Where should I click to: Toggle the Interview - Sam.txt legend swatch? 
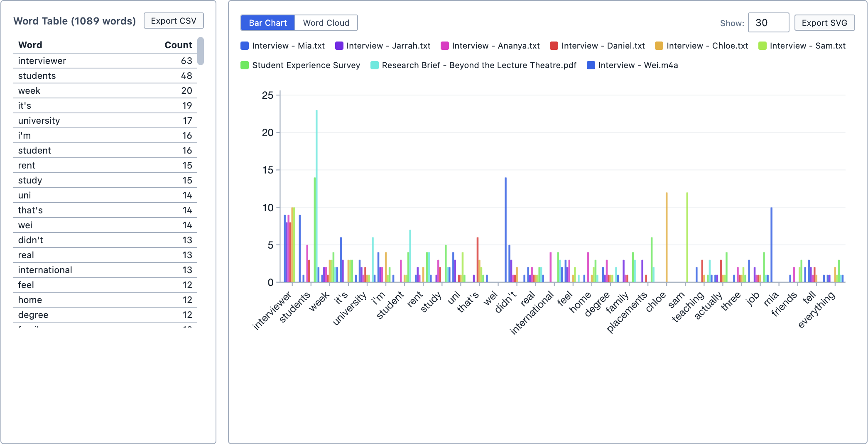pyautogui.click(x=763, y=46)
